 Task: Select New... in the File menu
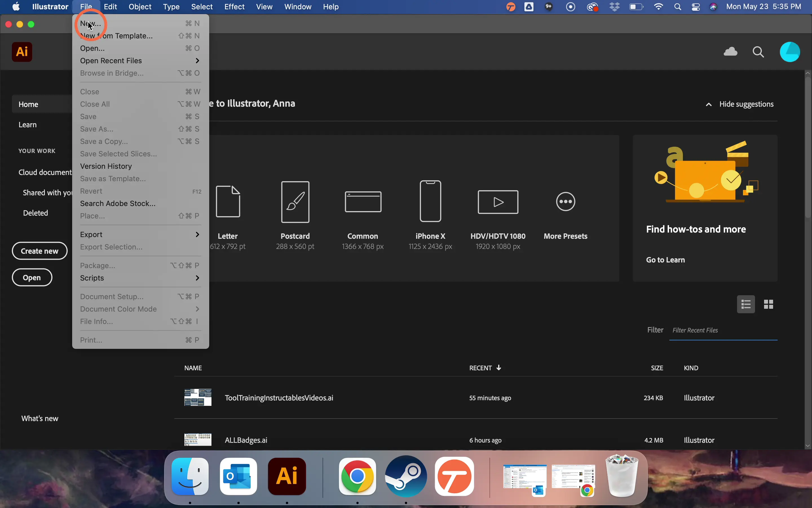coord(140,23)
